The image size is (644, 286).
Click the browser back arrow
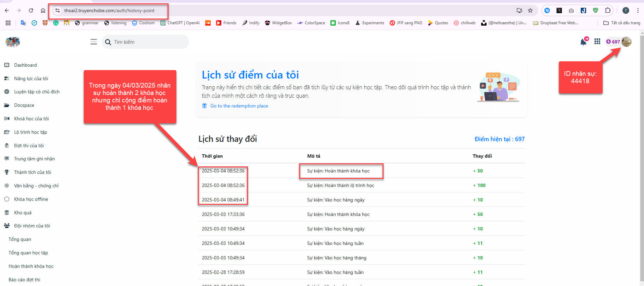coord(7,10)
